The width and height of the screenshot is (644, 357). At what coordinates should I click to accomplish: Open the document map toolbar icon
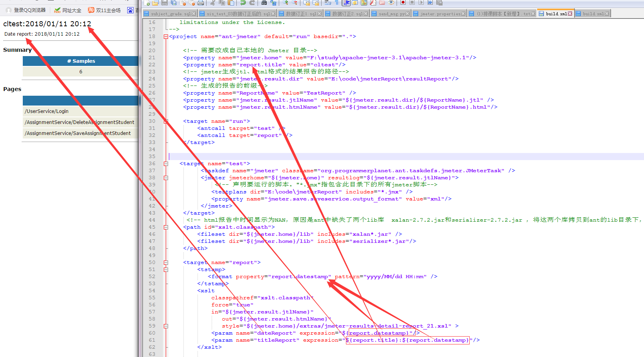364,2
